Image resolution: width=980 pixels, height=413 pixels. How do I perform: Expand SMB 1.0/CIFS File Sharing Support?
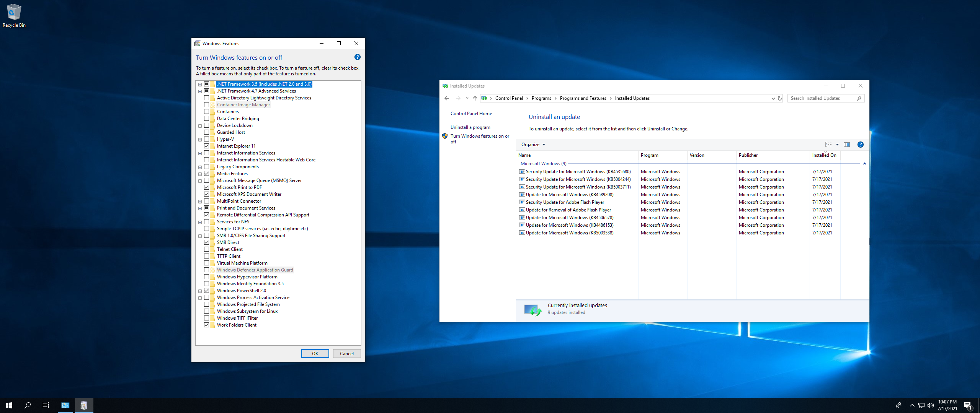coord(200,236)
